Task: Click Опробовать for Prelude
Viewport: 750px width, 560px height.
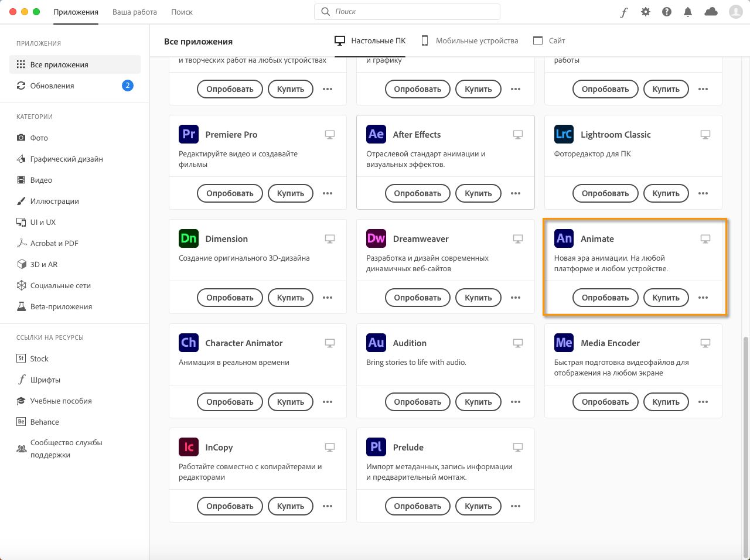Action: [418, 506]
